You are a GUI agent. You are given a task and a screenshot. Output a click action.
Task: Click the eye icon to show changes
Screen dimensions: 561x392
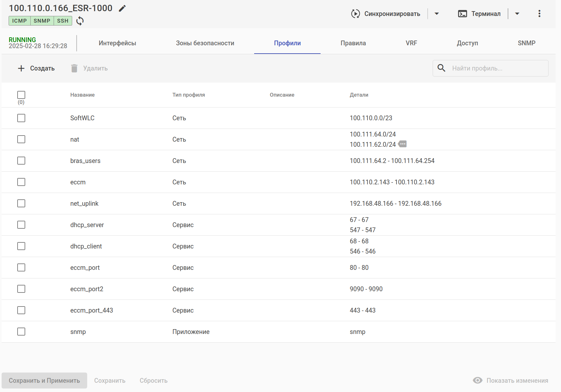point(478,380)
